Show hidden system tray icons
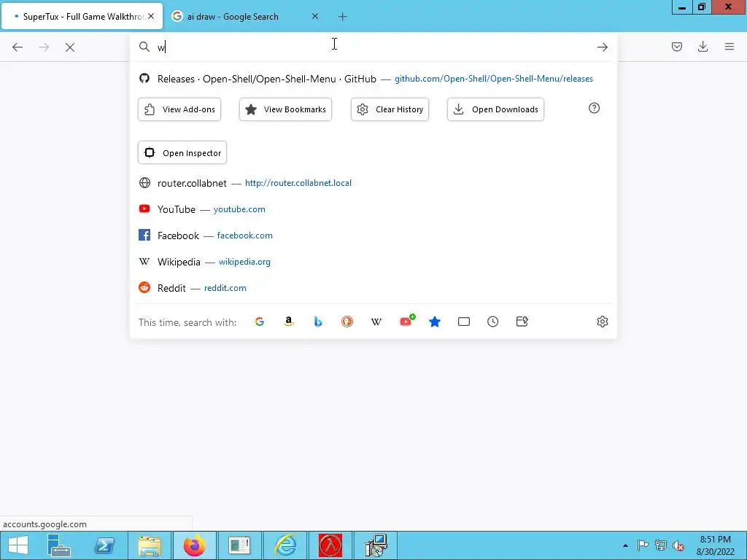Image resolution: width=747 pixels, height=560 pixels. [625, 545]
